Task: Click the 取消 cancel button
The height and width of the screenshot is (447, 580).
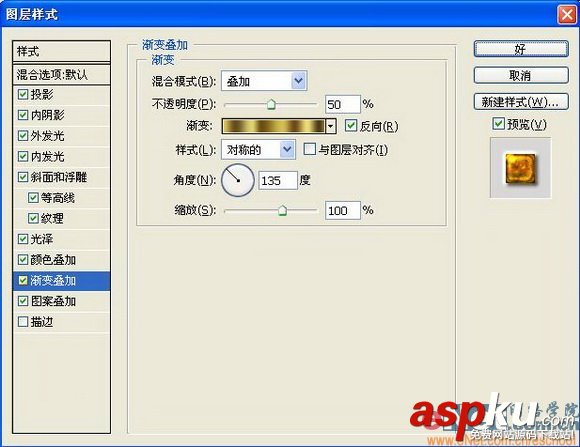Action: coord(521,75)
